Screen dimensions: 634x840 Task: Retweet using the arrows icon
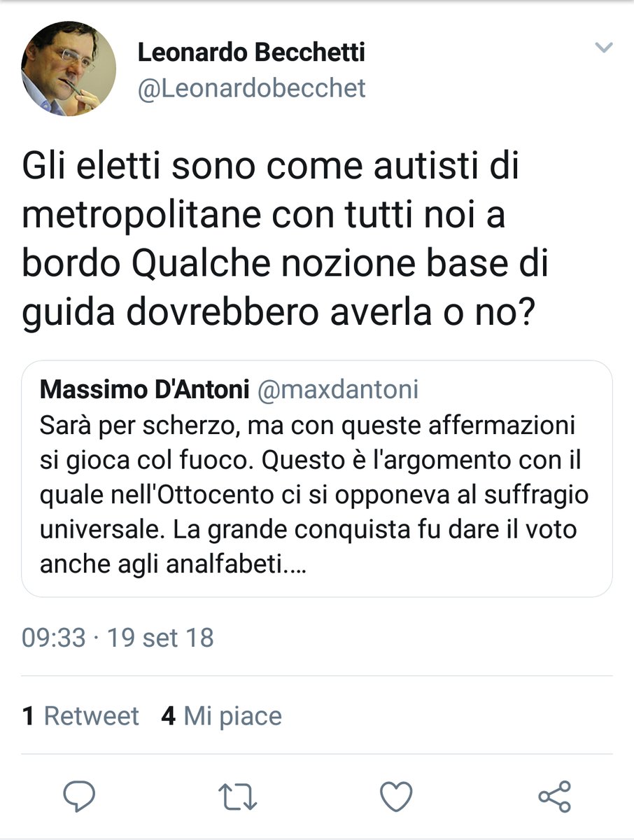click(x=237, y=797)
